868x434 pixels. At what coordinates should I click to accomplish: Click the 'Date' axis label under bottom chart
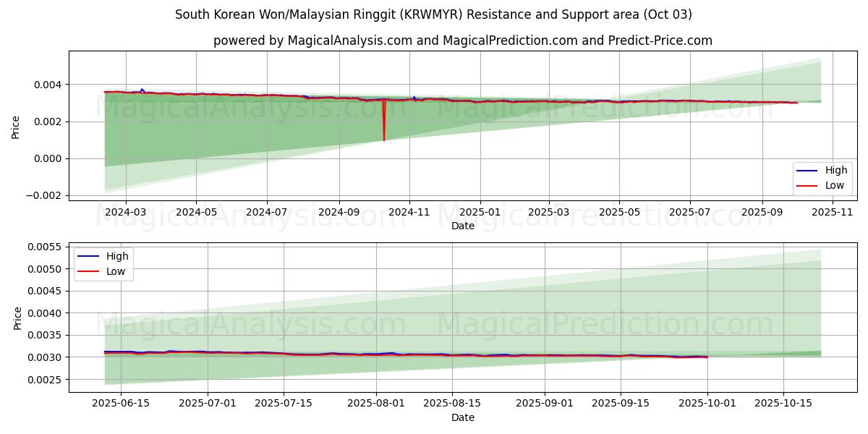click(x=462, y=417)
